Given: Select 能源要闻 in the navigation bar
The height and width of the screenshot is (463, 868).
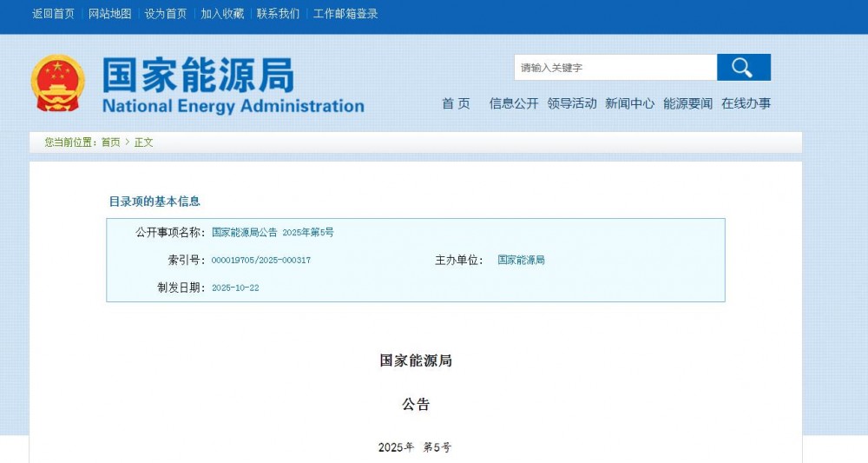Looking at the screenshot, I should pos(688,103).
